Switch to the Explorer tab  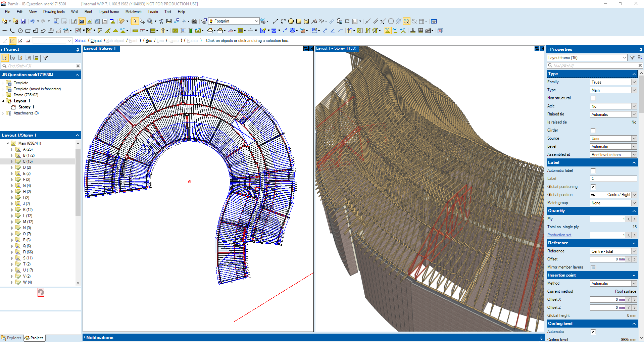(11, 338)
